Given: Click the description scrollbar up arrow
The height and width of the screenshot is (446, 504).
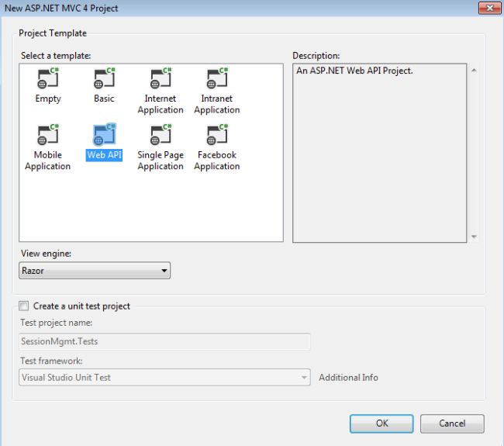Looking at the screenshot, I should pyautogui.click(x=474, y=71).
